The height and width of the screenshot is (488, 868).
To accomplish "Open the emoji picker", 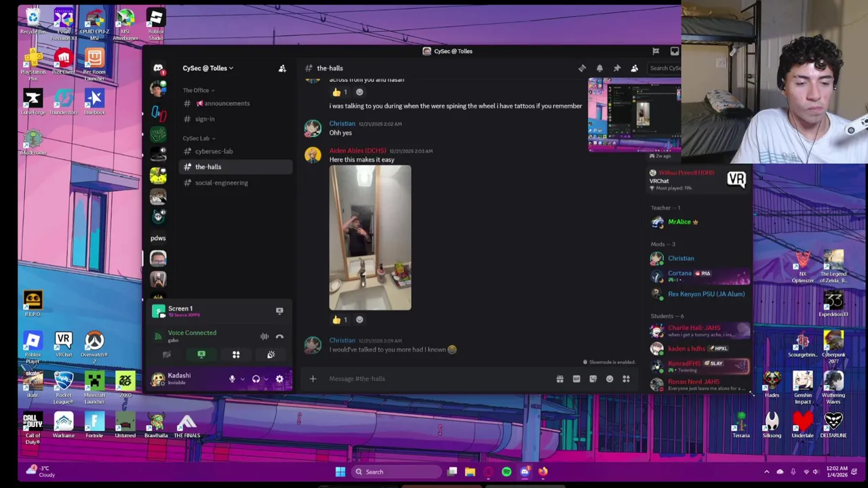I will 610,379.
